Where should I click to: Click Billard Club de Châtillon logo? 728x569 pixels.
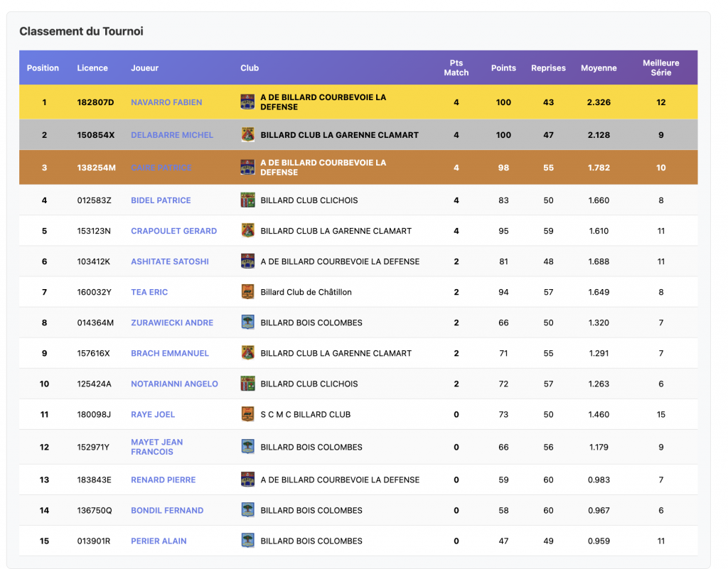(x=247, y=292)
